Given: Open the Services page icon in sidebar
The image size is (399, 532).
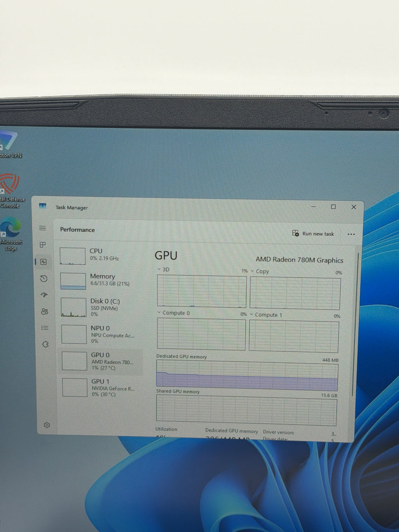Looking at the screenshot, I should coord(45,345).
